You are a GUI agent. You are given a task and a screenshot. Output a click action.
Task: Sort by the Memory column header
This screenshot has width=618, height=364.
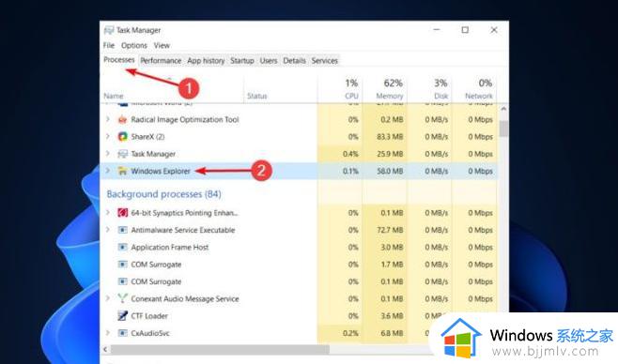click(x=390, y=96)
